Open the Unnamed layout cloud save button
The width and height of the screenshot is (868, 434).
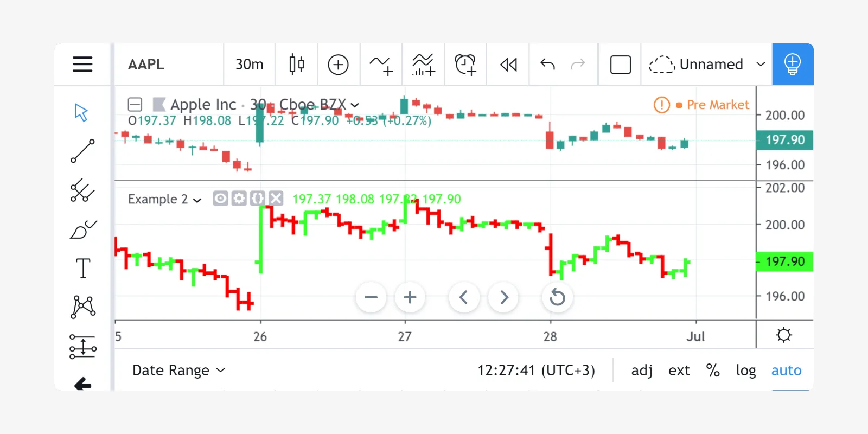[x=696, y=65]
